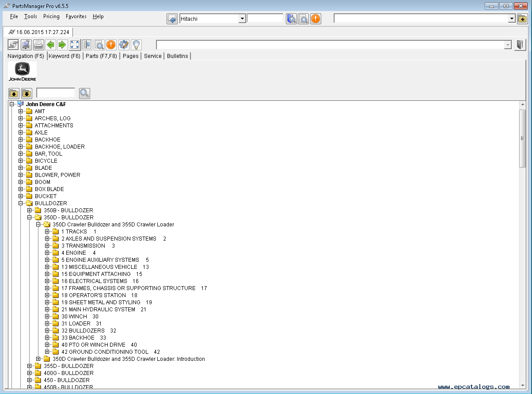Toggle the split panel layout icon
The image size is (532, 394).
click(87, 45)
